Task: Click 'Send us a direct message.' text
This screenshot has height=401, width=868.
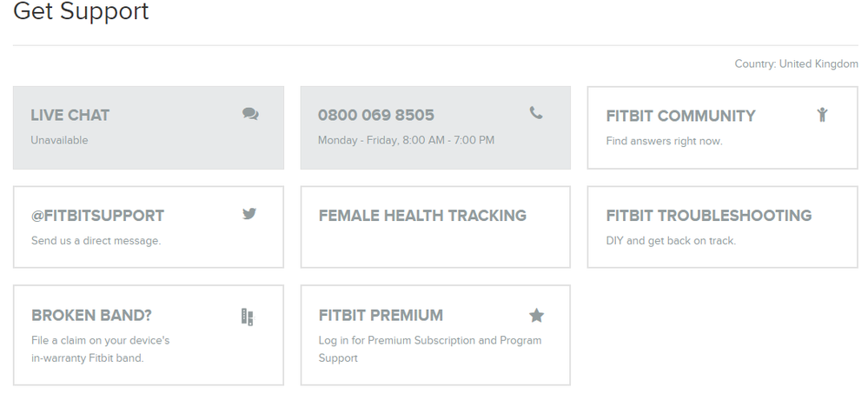Action: click(96, 241)
